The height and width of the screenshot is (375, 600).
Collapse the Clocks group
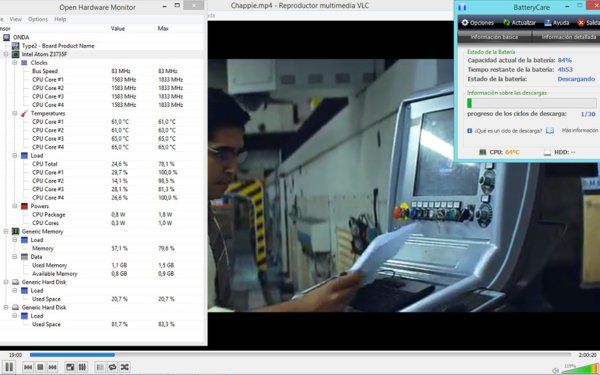click(15, 63)
